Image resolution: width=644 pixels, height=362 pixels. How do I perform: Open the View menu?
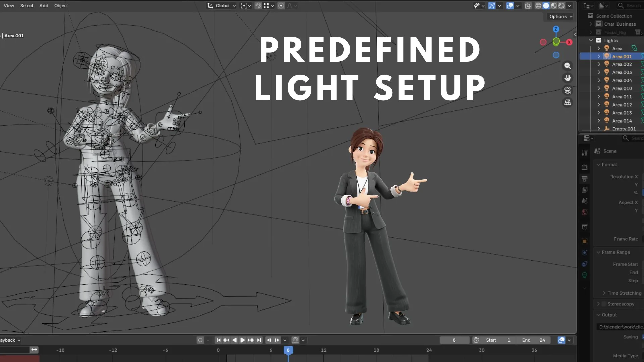point(9,6)
